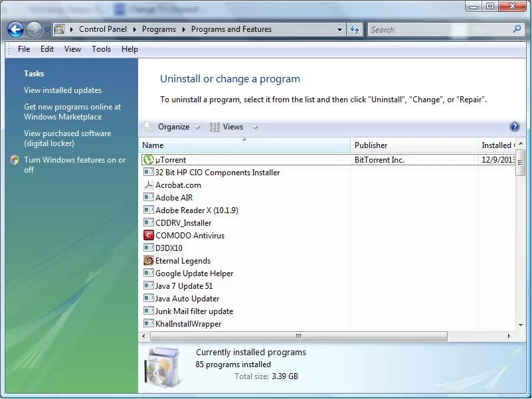This screenshot has width=532, height=399.
Task: Open the Help menu
Action: [130, 49]
